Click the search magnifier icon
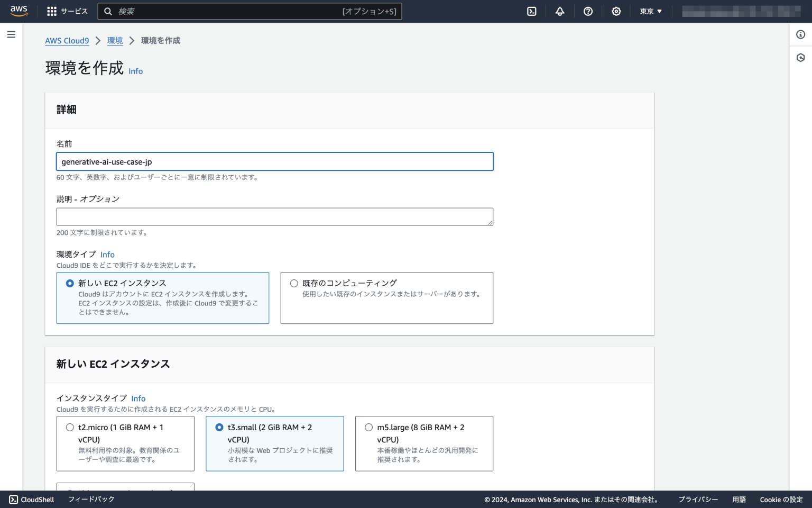812x508 pixels. [x=108, y=11]
